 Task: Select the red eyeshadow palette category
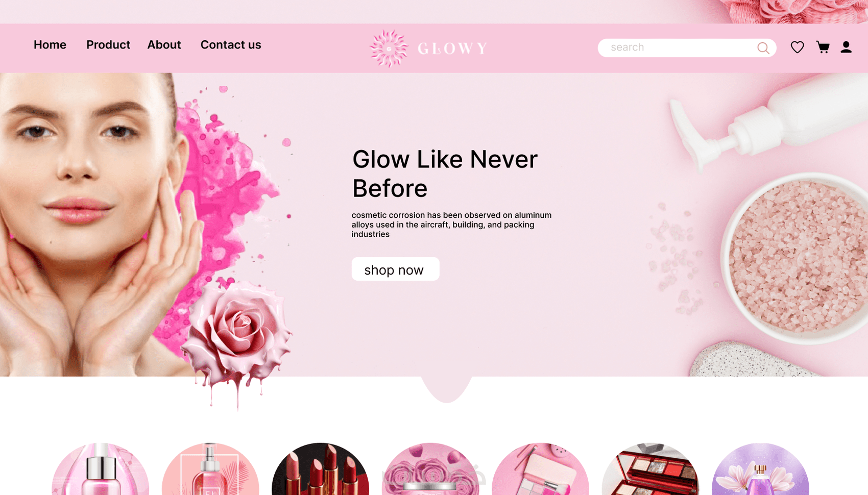pyautogui.click(x=650, y=469)
